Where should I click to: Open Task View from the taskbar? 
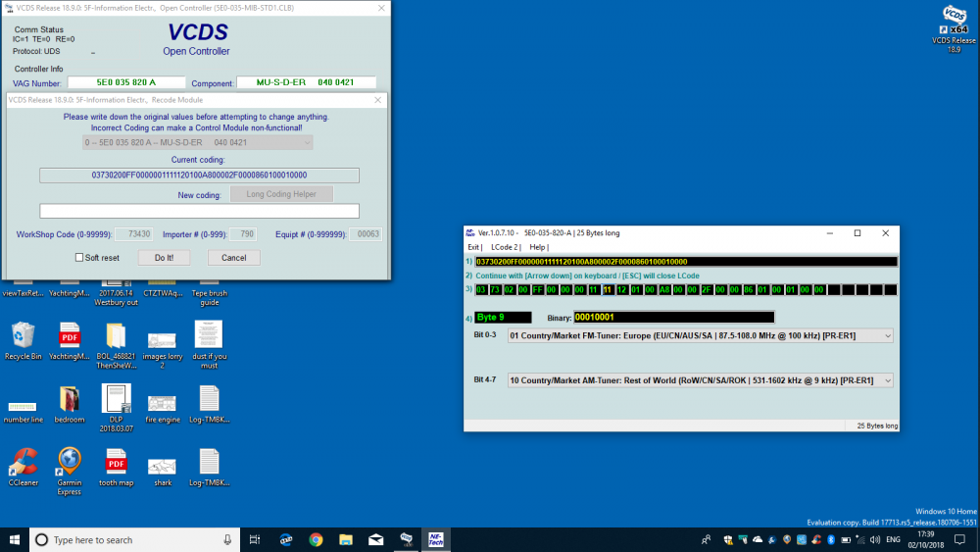coord(255,539)
